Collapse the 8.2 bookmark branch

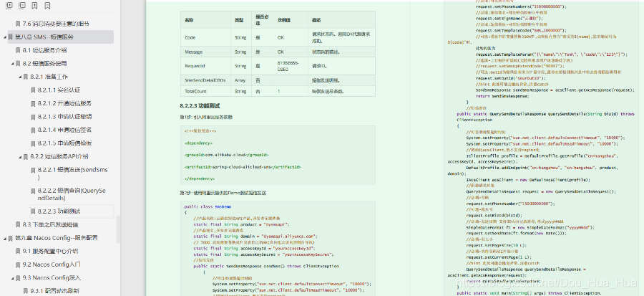pos(12,64)
